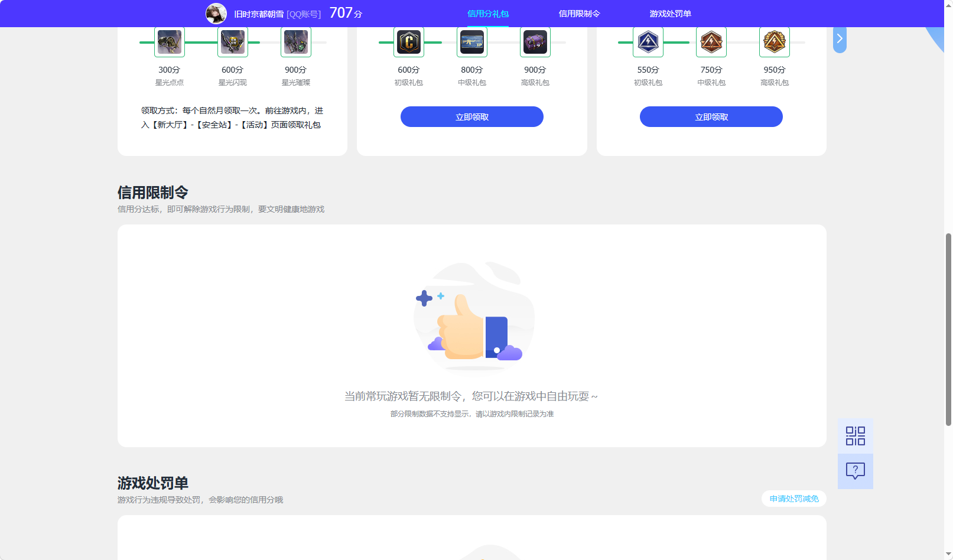Screen dimensions: 953x560
Task: Click the question mark help icon
Action: [855, 471]
